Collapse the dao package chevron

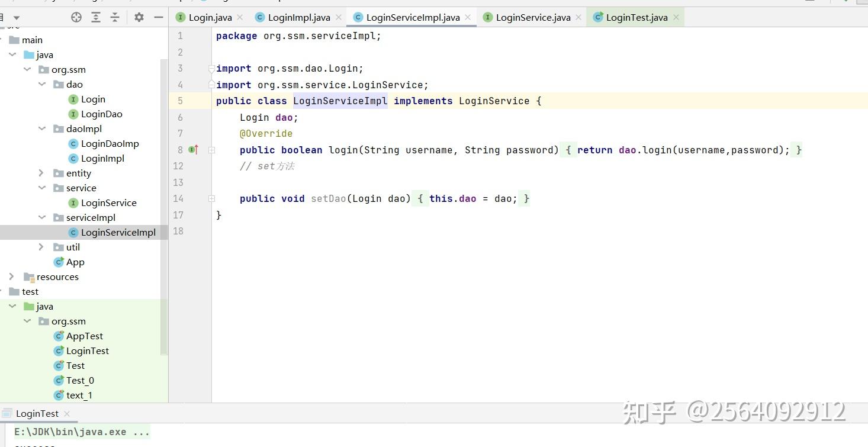point(42,84)
